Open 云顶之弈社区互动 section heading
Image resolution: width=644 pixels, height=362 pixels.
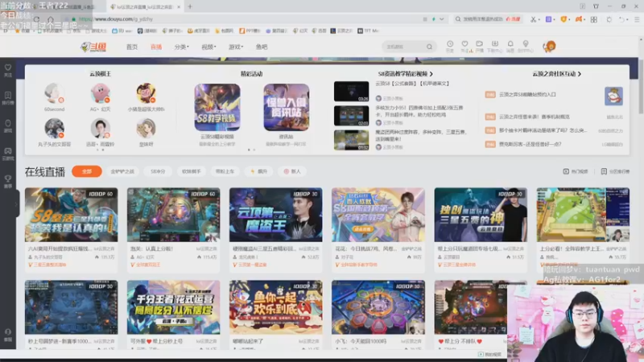[556, 74]
